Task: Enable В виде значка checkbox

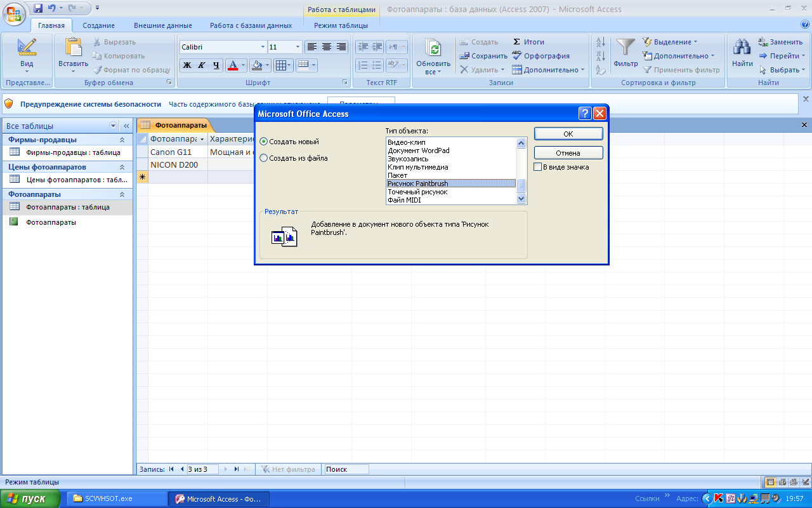Action: (538, 167)
